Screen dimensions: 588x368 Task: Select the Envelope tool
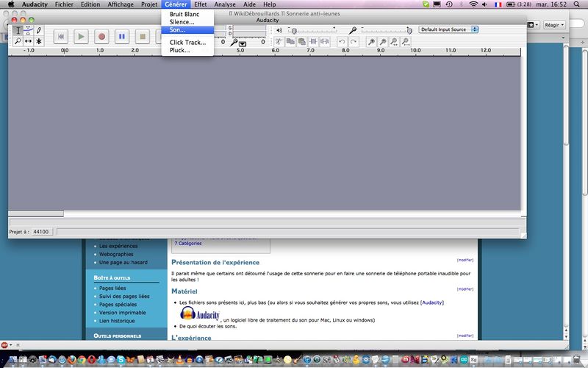coord(29,31)
